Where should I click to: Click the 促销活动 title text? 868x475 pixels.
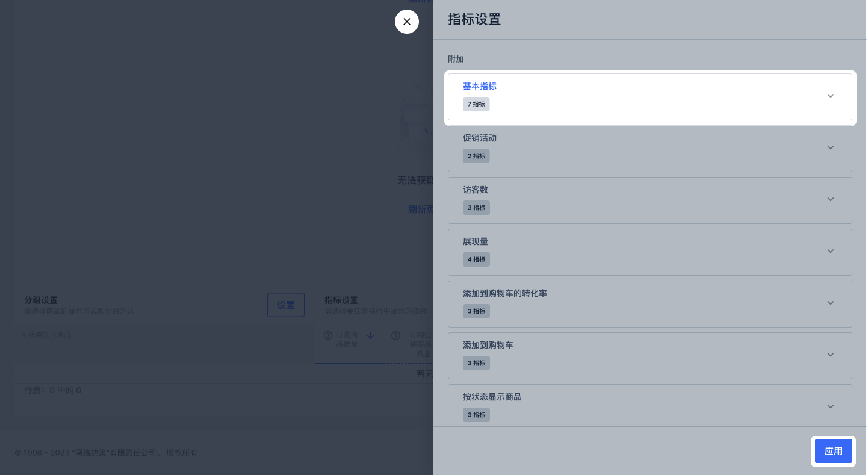(x=480, y=138)
